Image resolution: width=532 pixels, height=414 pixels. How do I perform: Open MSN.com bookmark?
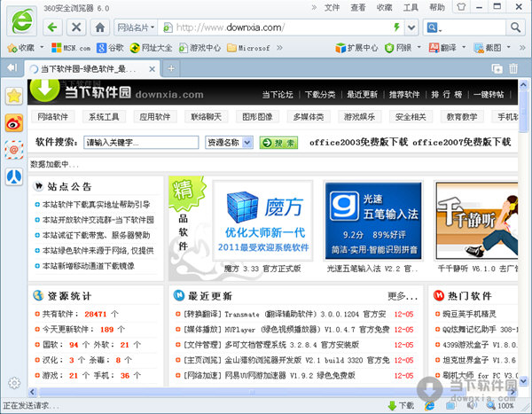click(x=71, y=48)
